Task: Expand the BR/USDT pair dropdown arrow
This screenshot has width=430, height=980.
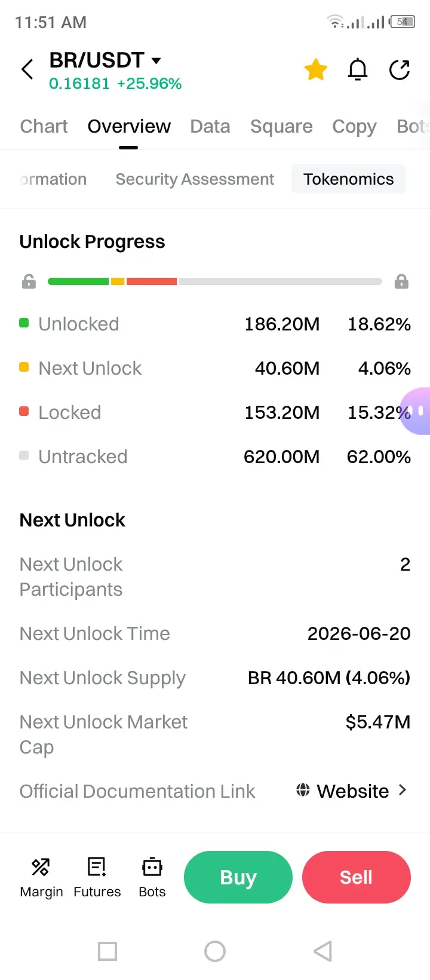Action: tap(156, 60)
